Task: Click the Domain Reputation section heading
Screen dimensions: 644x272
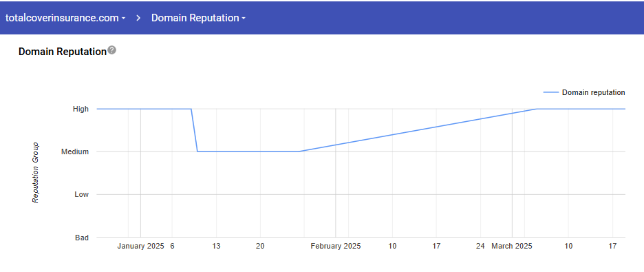Action: pos(63,52)
